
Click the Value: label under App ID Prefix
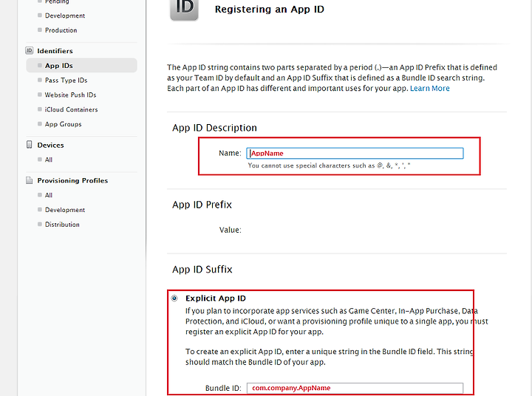click(x=230, y=230)
